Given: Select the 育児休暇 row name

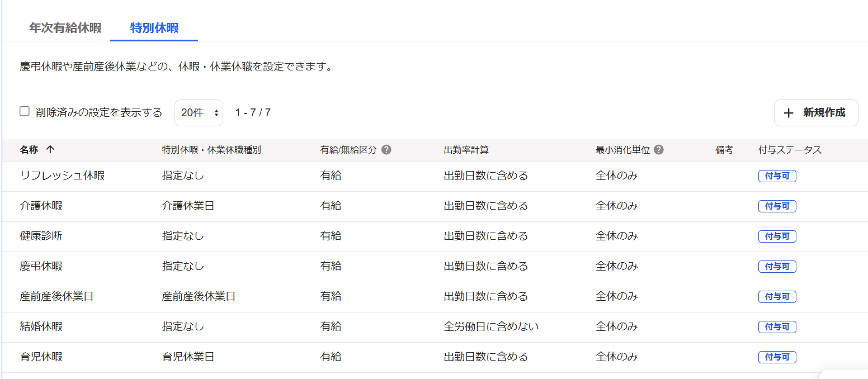Looking at the screenshot, I should (x=41, y=357).
